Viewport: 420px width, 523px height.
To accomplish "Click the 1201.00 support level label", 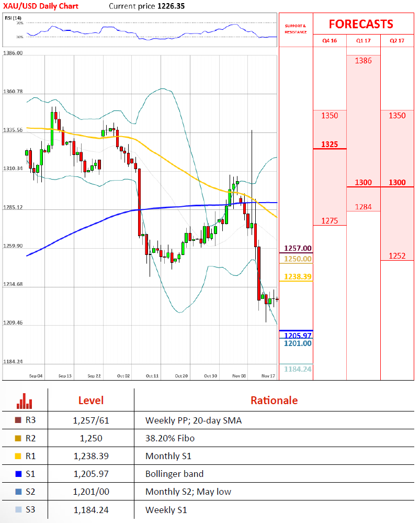I will point(298,343).
